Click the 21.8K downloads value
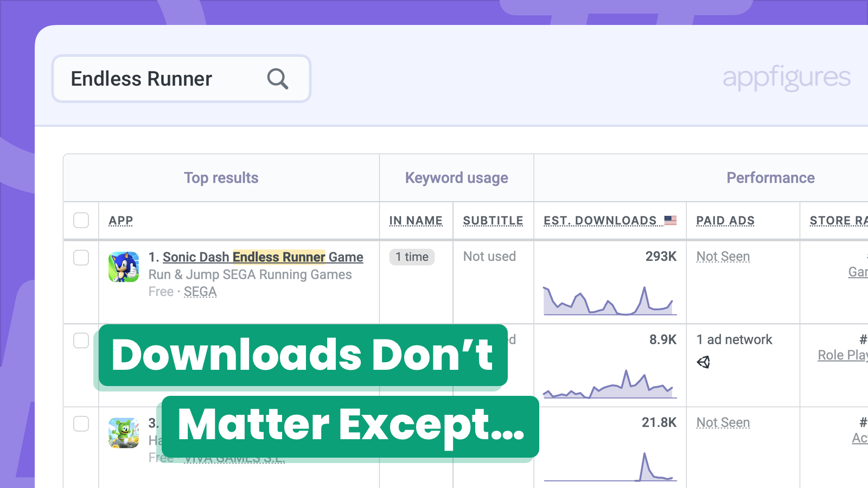This screenshot has width=868, height=488. coord(659,422)
